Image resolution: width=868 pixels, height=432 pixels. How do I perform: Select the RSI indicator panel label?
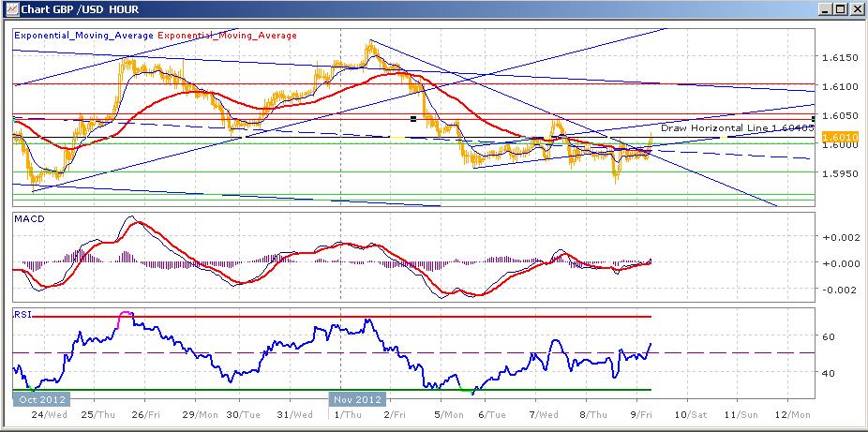tap(22, 314)
